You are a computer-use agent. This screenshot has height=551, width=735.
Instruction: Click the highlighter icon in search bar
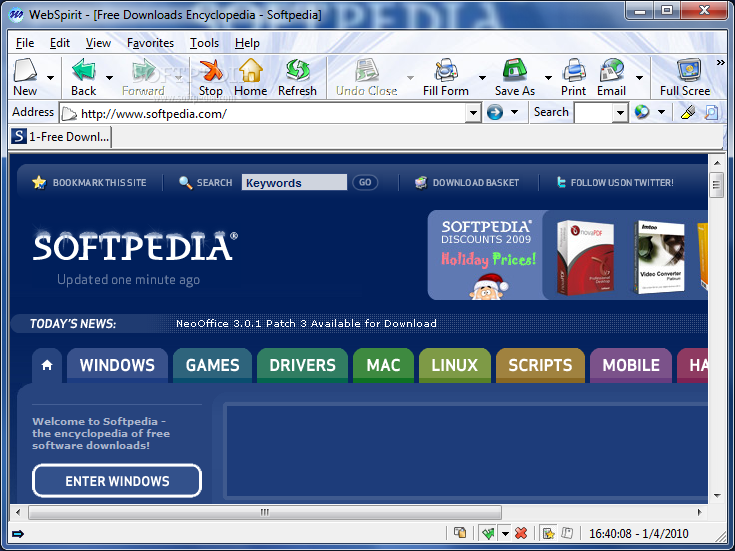pos(688,112)
